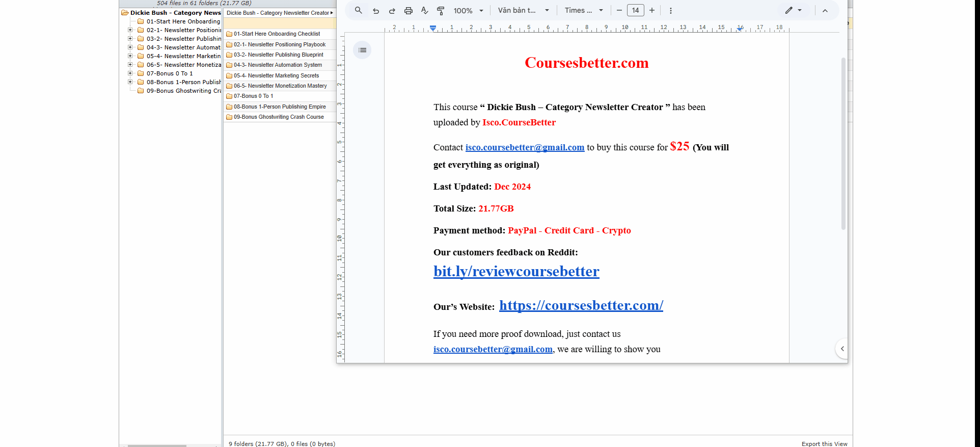Click left indent marker on ruler
Viewport: 980px width, 447px height.
tap(433, 28)
